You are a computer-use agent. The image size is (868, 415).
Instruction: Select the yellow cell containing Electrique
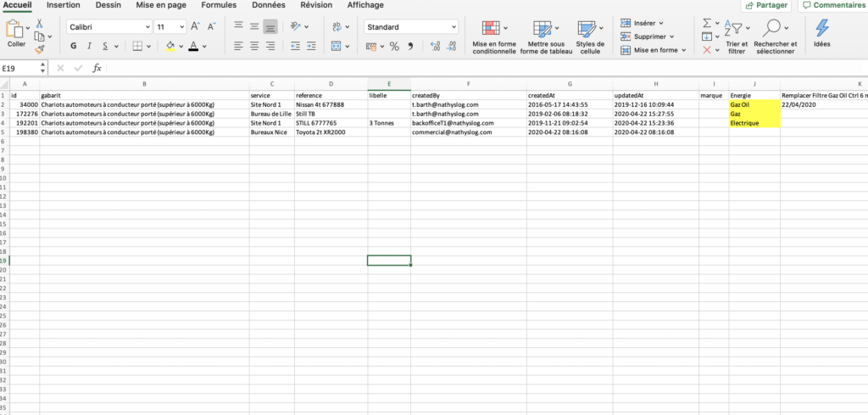pos(754,123)
